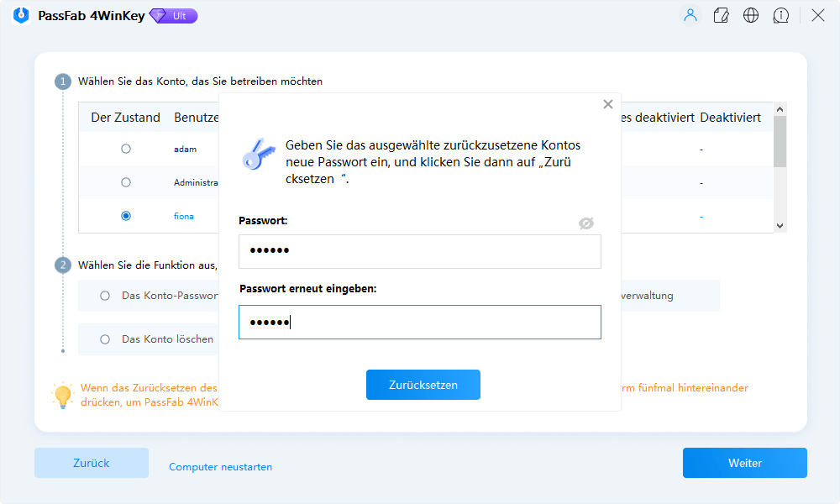Click the account list scrollbar down arrow

[x=780, y=225]
